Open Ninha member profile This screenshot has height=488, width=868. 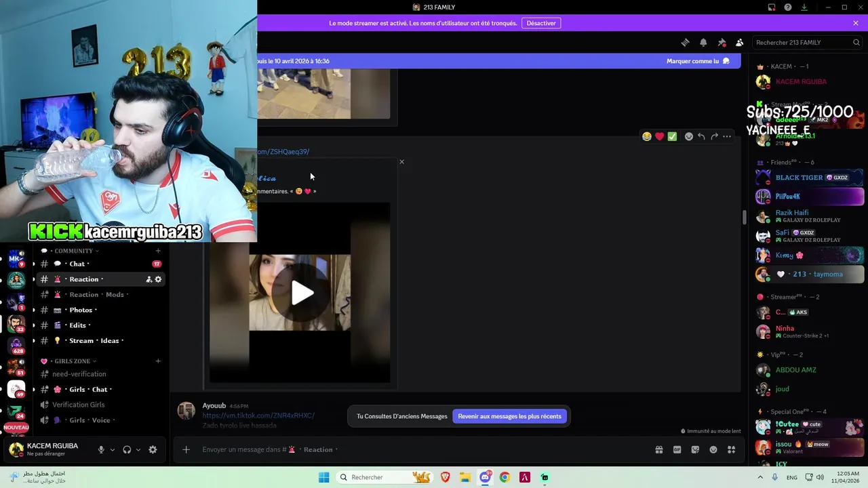pyautogui.click(x=810, y=331)
